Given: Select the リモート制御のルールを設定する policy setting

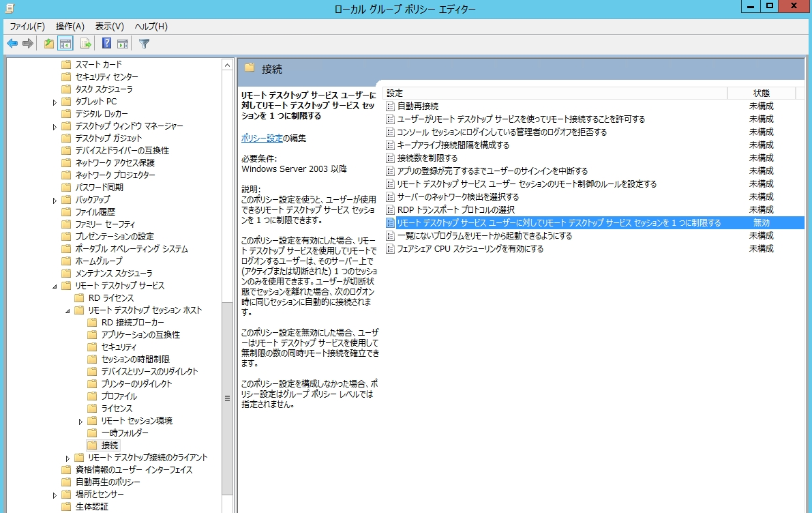Looking at the screenshot, I should (526, 184).
